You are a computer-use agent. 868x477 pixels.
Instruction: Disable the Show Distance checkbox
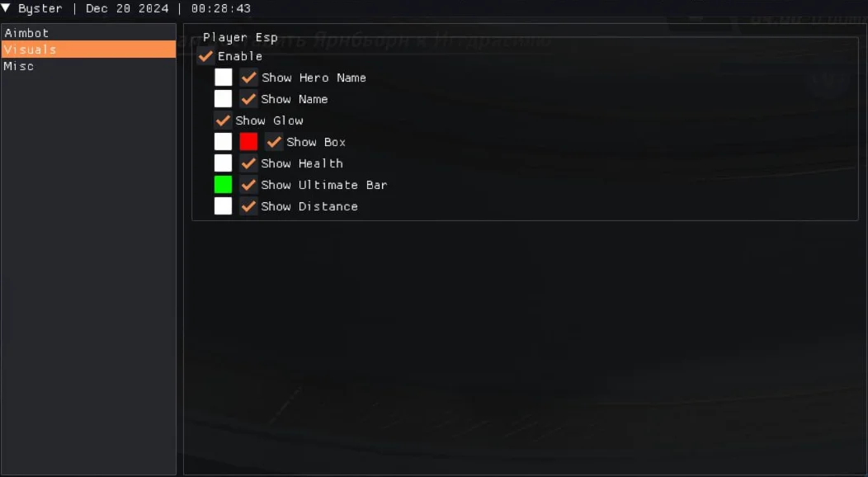(248, 206)
